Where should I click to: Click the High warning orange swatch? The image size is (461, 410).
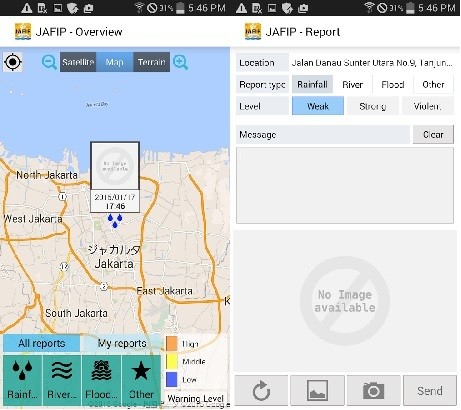coord(172,344)
